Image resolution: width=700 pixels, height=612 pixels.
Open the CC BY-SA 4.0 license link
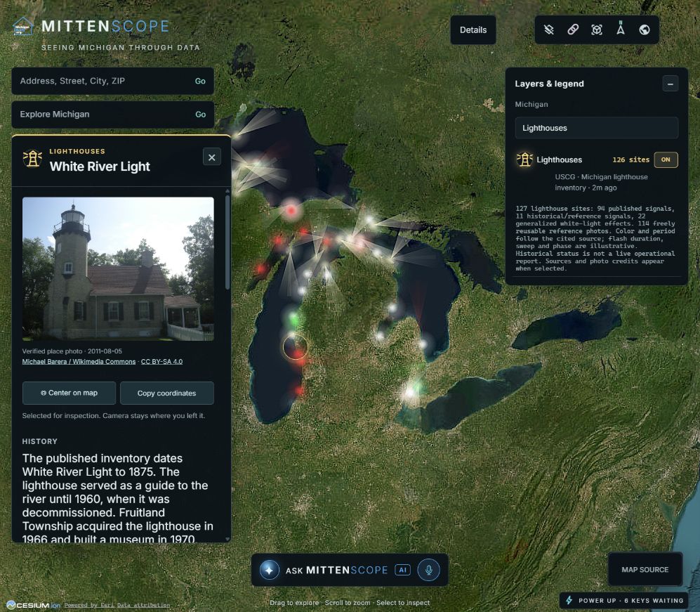161,362
